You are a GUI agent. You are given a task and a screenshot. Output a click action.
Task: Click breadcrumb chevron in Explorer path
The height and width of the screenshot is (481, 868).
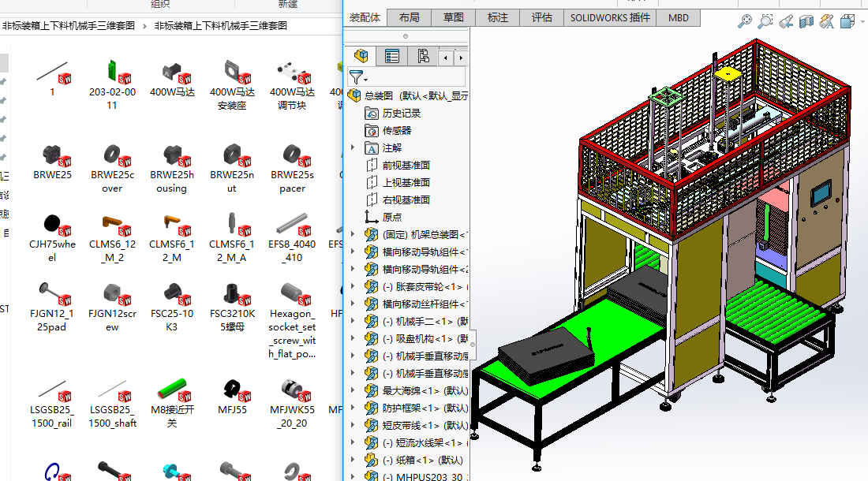pos(144,26)
